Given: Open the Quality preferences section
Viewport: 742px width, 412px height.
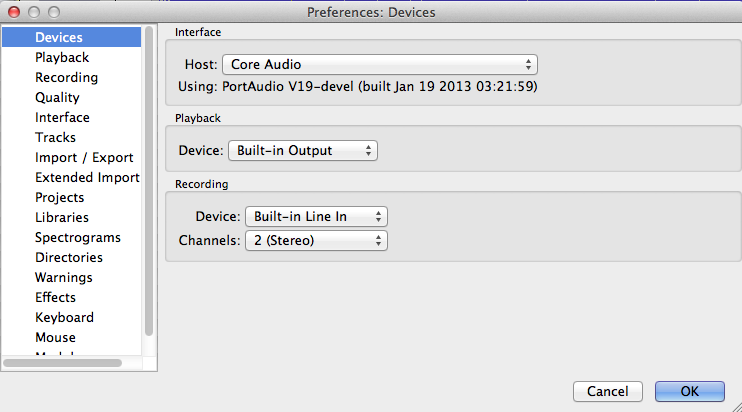Looking at the screenshot, I should (x=57, y=98).
